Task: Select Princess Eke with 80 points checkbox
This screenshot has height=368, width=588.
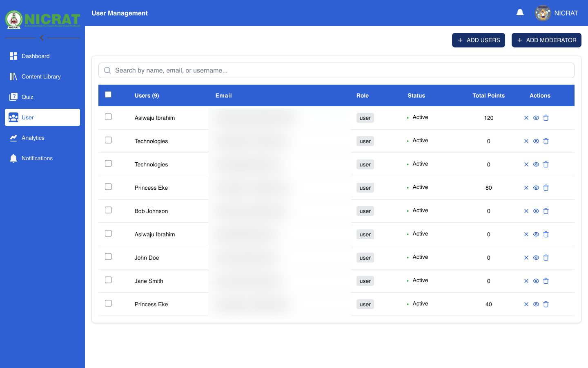Action: click(108, 187)
